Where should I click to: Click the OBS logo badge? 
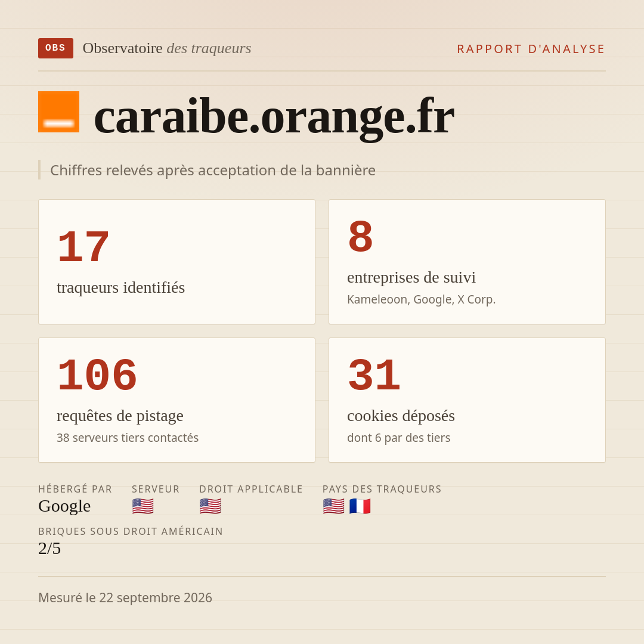tap(56, 48)
